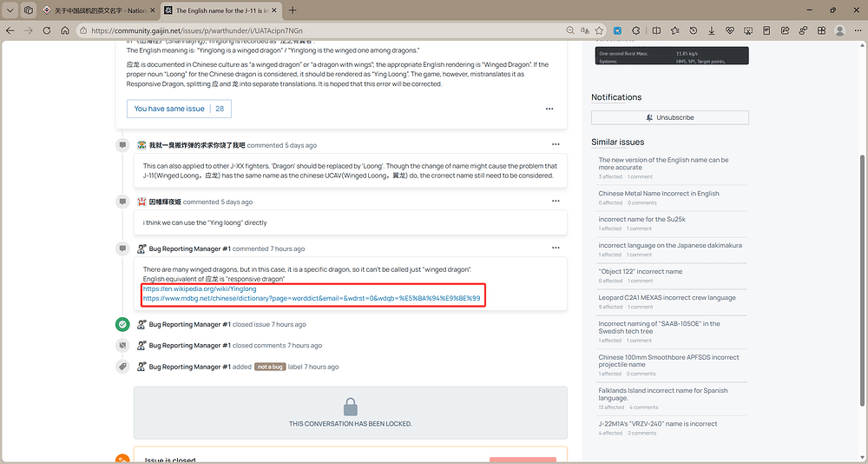Open the 'incorrect name for the Su25k' similar issue
The height and width of the screenshot is (464, 868).
tap(642, 219)
